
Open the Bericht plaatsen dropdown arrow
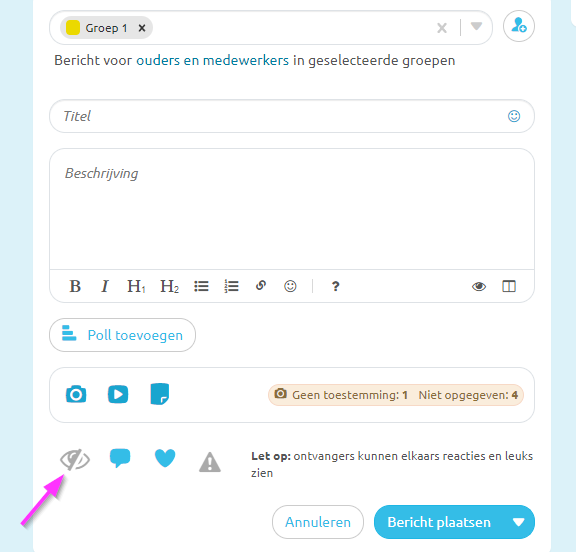point(519,522)
